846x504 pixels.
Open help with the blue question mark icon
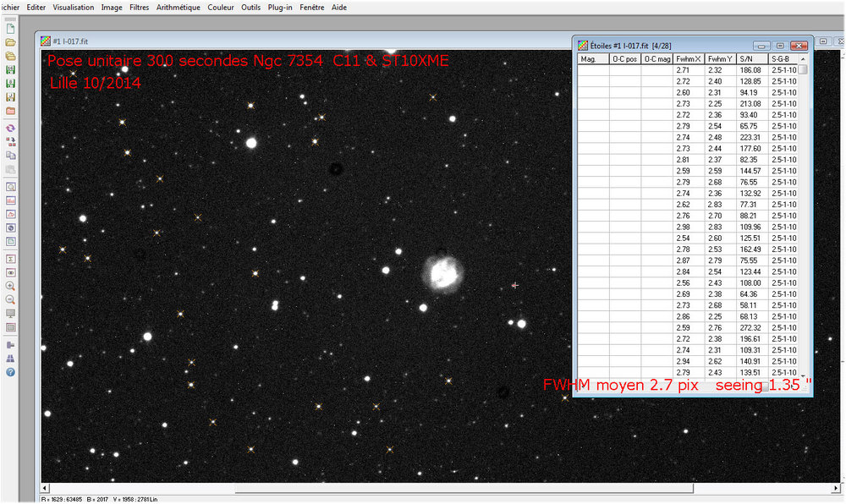(10, 372)
